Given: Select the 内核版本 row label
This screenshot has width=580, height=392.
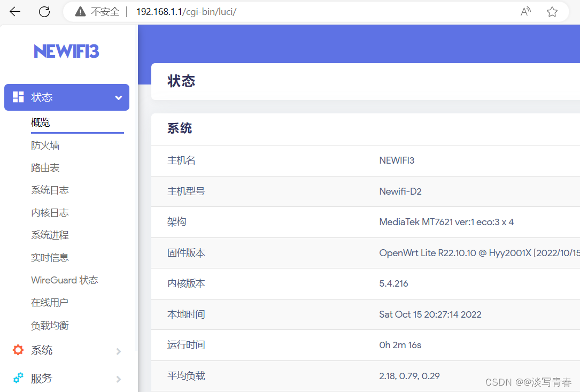Looking at the screenshot, I should point(186,283).
